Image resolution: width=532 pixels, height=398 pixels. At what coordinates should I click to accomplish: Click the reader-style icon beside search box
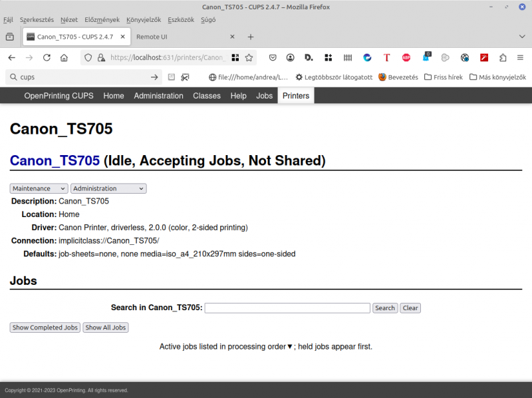click(x=172, y=77)
